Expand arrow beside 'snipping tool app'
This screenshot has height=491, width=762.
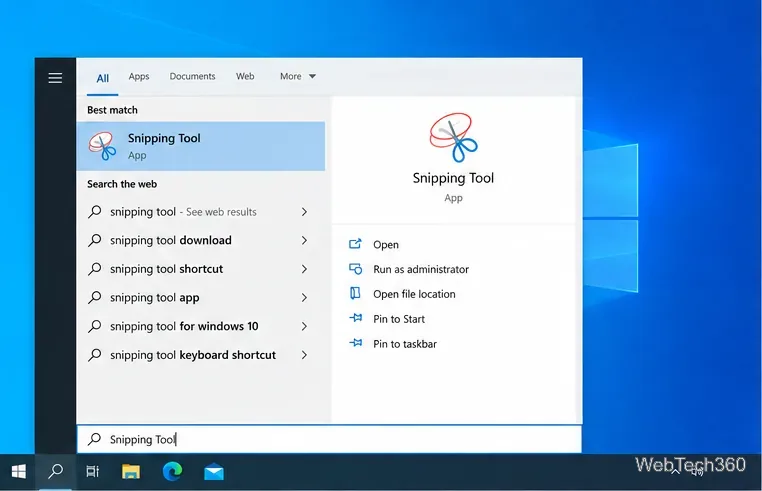pyautogui.click(x=304, y=298)
